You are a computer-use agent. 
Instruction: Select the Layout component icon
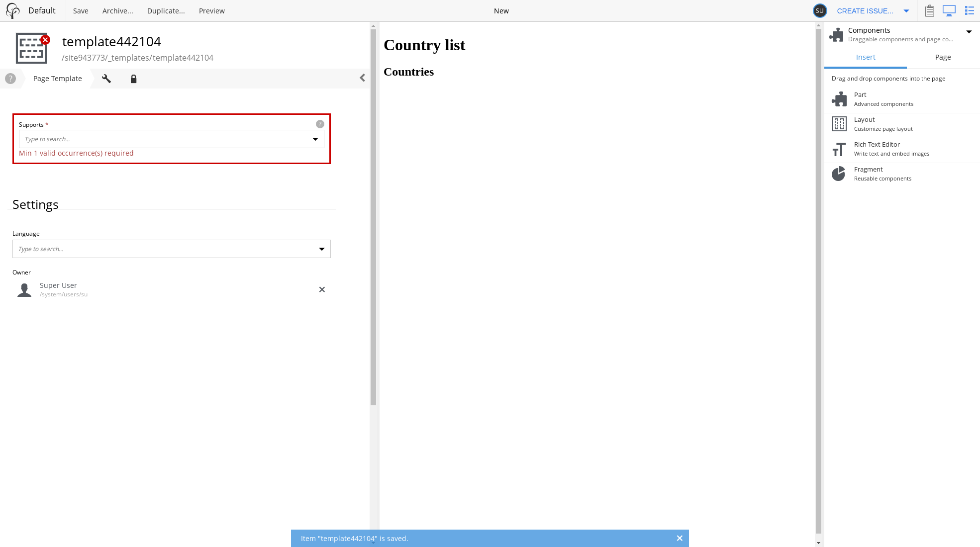pyautogui.click(x=839, y=124)
